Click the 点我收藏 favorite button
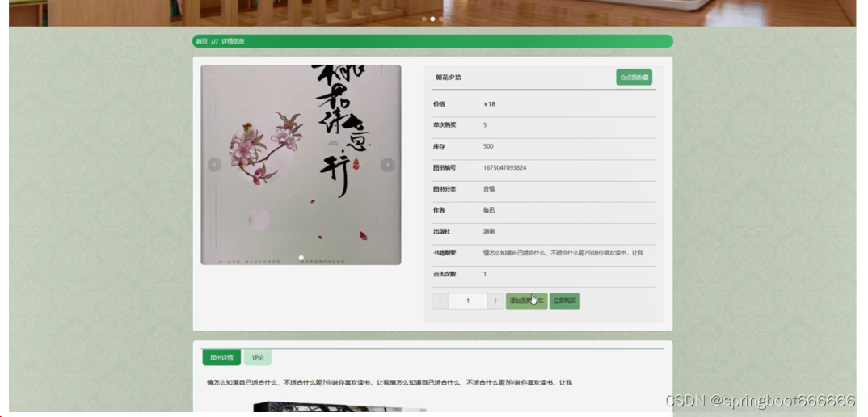The image size is (868, 417). [x=634, y=77]
